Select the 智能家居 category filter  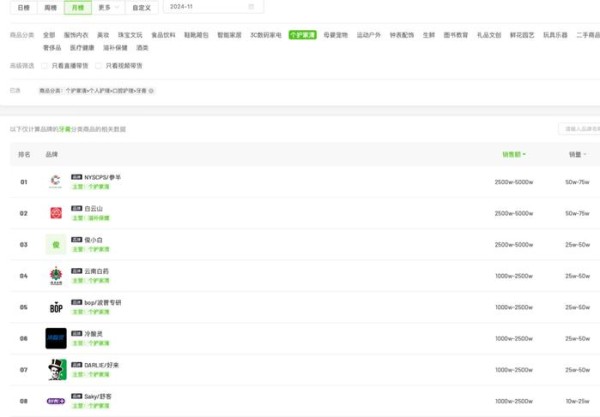pos(230,35)
